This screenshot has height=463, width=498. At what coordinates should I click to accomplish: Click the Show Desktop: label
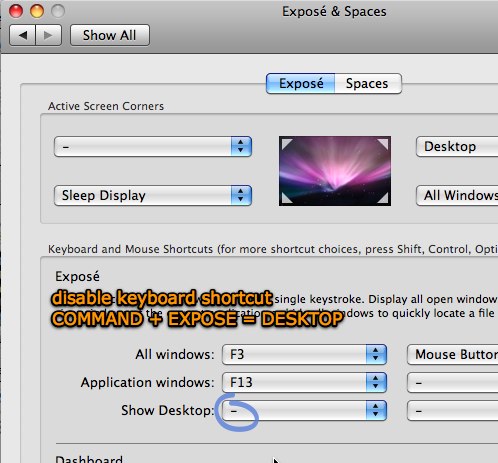pyautogui.click(x=167, y=410)
